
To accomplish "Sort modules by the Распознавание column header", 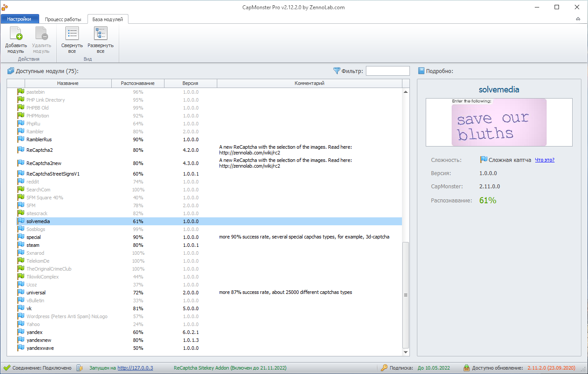I will (138, 83).
